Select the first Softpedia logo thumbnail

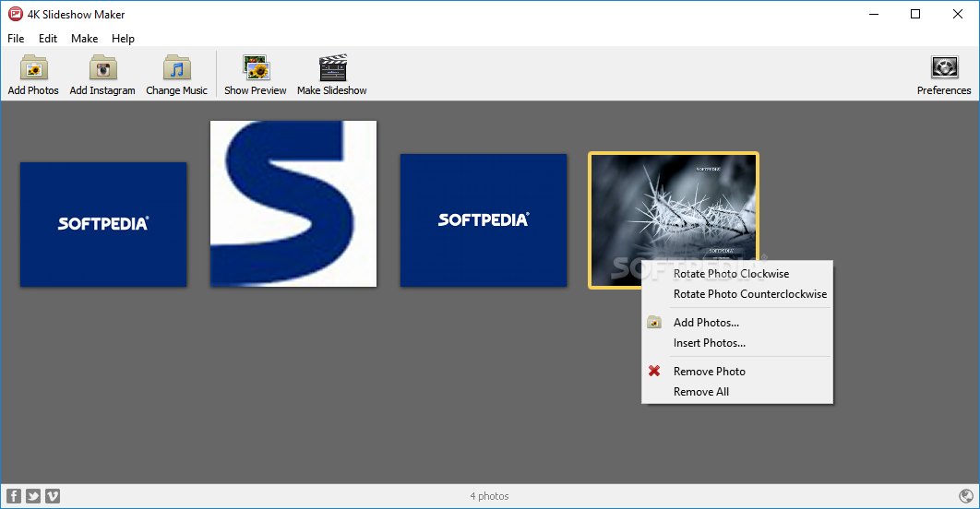tap(103, 225)
